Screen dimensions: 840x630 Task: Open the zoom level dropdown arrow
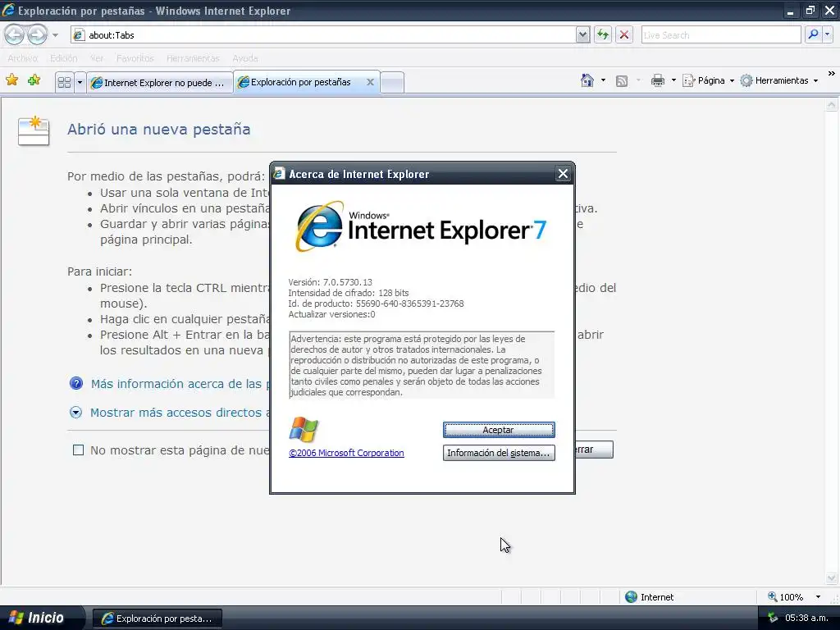tap(818, 597)
